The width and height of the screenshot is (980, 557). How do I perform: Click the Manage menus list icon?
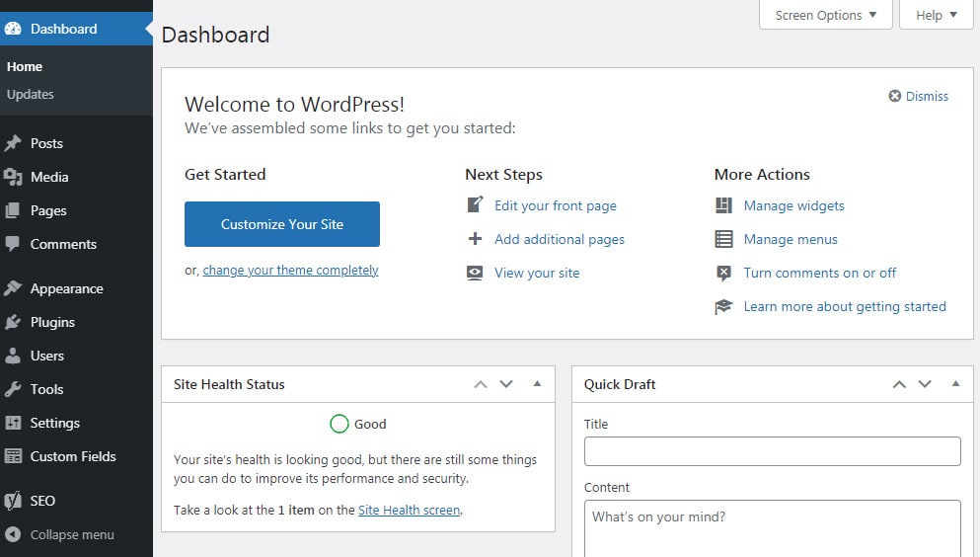(723, 239)
